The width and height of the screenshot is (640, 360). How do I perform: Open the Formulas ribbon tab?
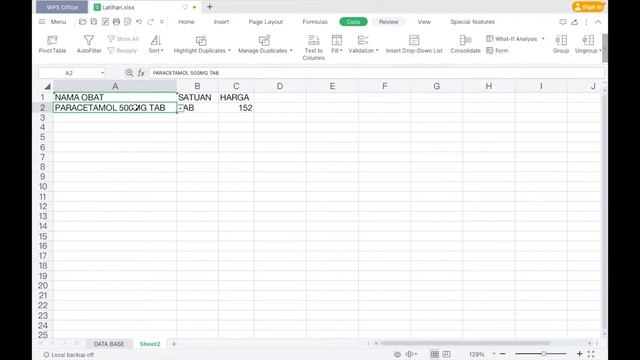point(315,22)
